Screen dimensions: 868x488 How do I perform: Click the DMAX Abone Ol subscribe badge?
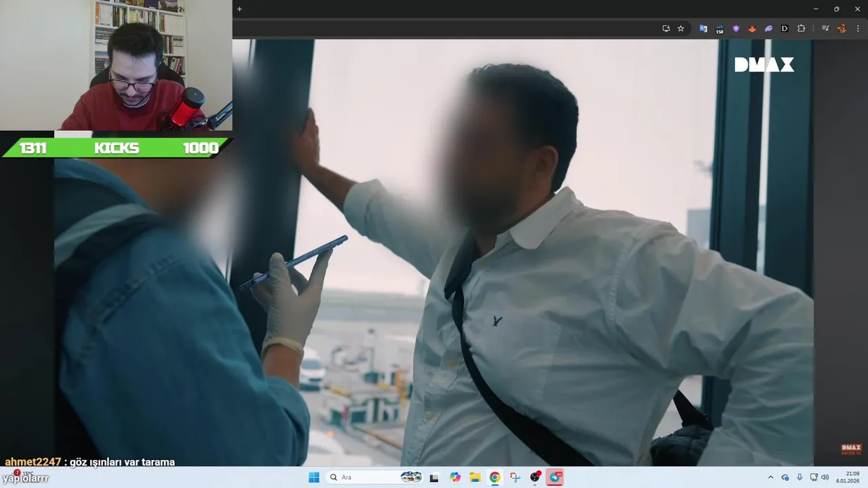point(851,449)
